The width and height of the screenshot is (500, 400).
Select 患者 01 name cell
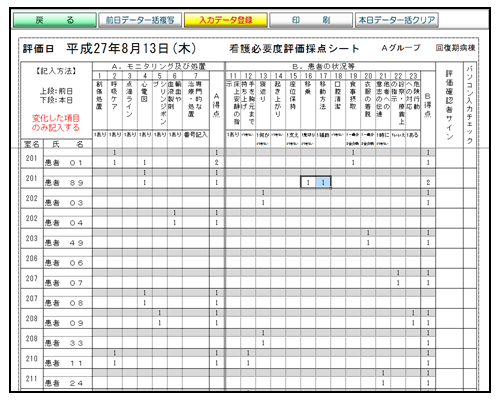tap(68, 163)
